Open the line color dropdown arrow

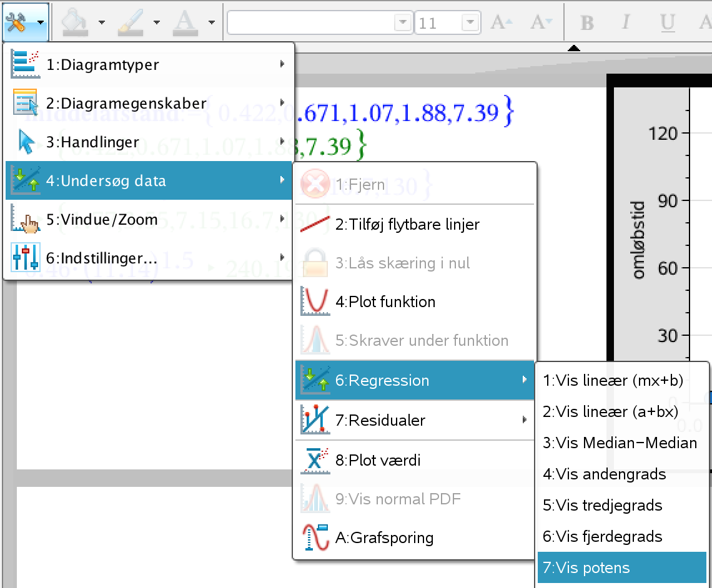(x=157, y=22)
